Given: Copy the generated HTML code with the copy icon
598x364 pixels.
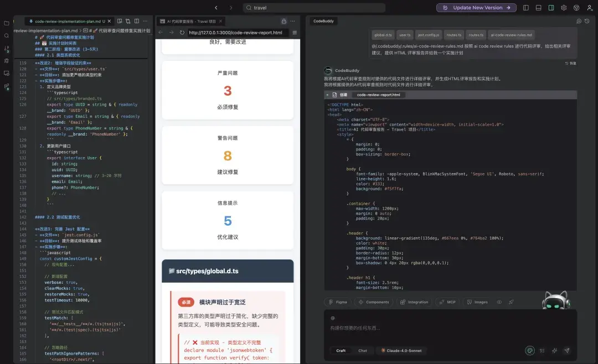Looking at the screenshot, I should point(335,95).
